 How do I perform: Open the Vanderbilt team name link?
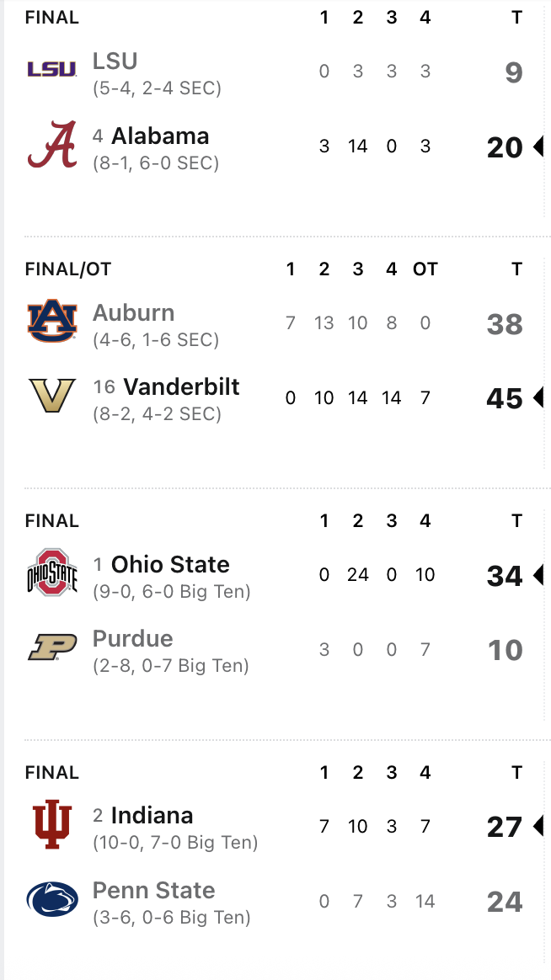181,386
